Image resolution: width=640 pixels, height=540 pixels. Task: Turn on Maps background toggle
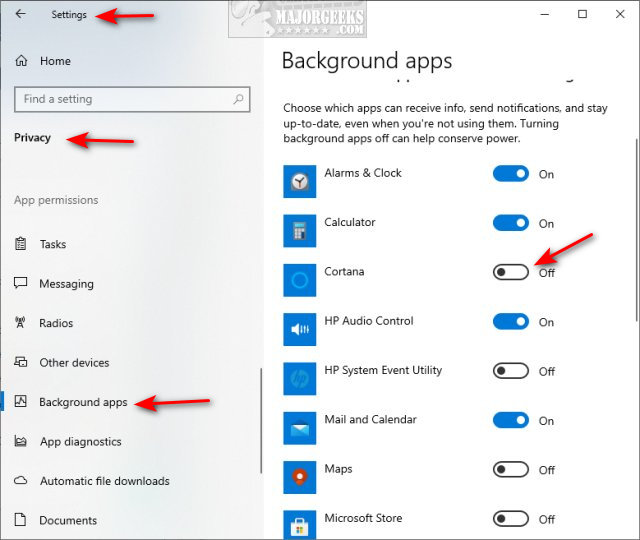click(x=511, y=470)
